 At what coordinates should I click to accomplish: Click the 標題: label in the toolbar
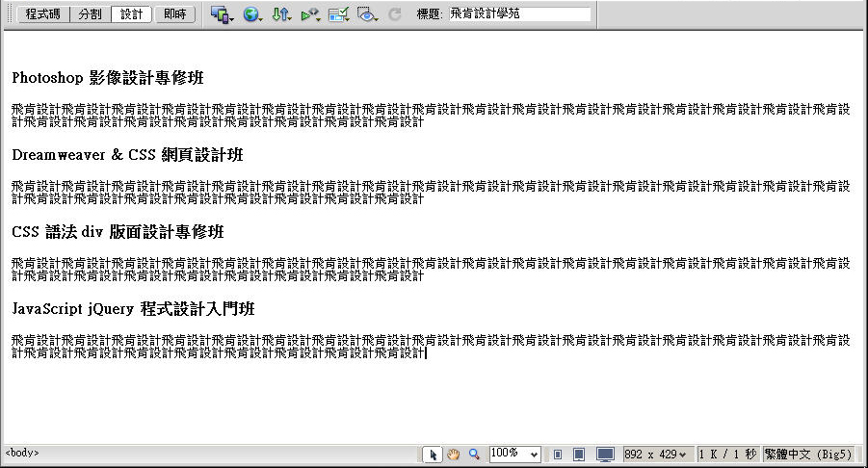pyautogui.click(x=430, y=15)
